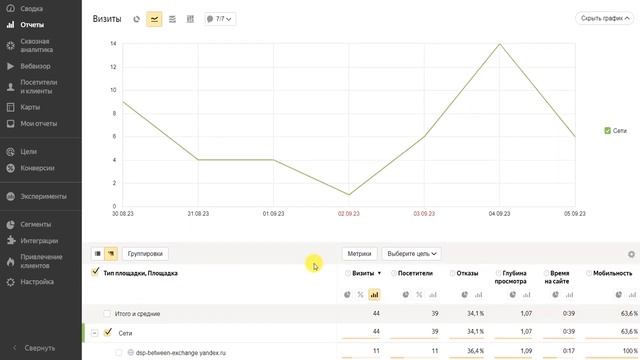Click Скрыть график to hide the chart
Screen dimensions: 640x360
click(x=604, y=18)
